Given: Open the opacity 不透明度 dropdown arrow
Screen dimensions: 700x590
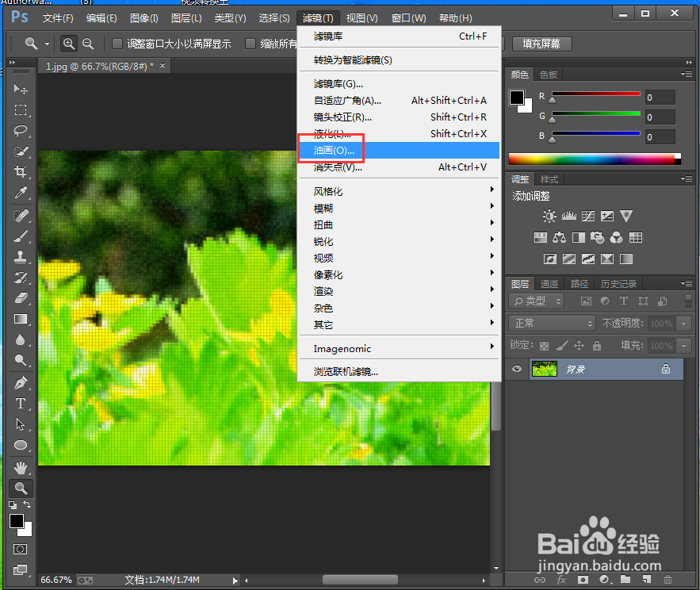Looking at the screenshot, I should 683,324.
